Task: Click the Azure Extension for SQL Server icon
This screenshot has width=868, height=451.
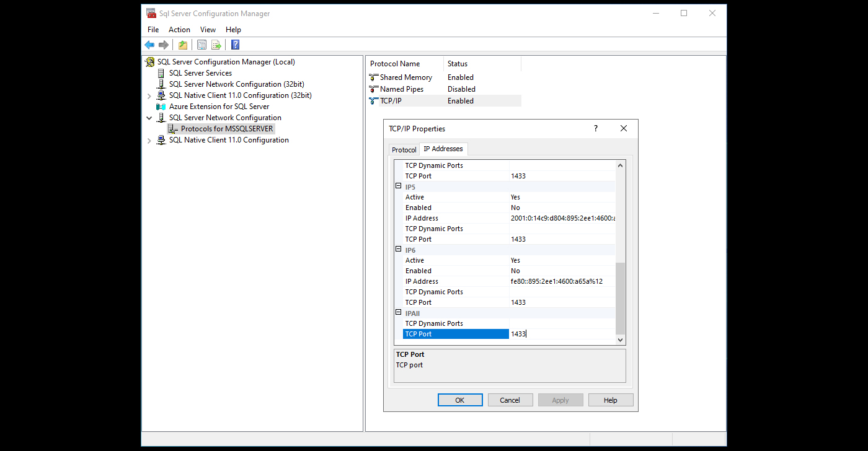Action: pos(161,107)
